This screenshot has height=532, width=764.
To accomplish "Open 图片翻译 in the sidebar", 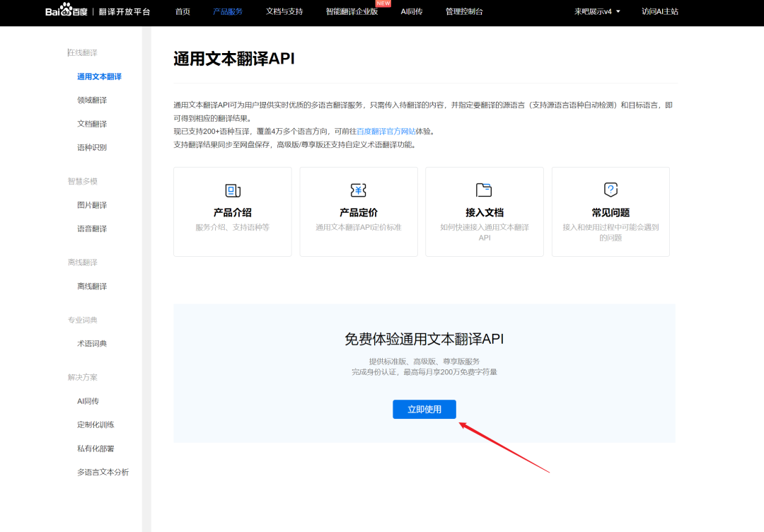I will [92, 205].
